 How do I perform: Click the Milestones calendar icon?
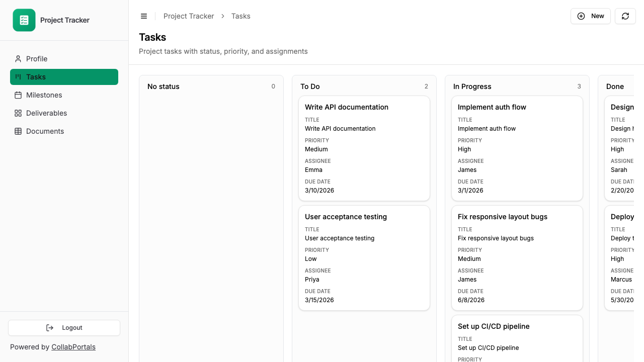18,95
